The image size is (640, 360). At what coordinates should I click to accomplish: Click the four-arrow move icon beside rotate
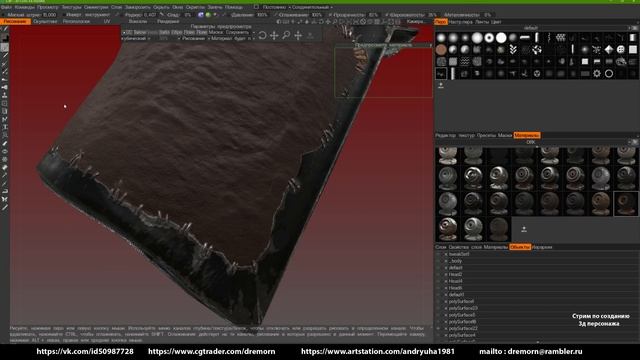tap(274, 36)
